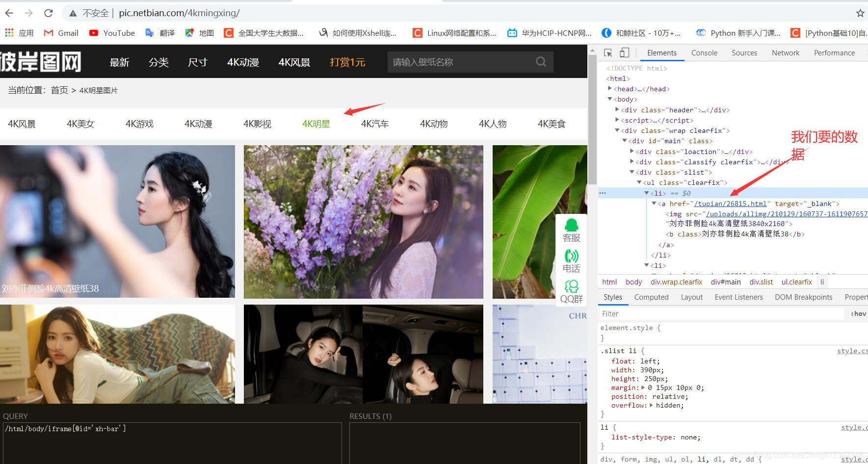Open the Computed styles tab
The height and width of the screenshot is (464, 868).
(651, 297)
